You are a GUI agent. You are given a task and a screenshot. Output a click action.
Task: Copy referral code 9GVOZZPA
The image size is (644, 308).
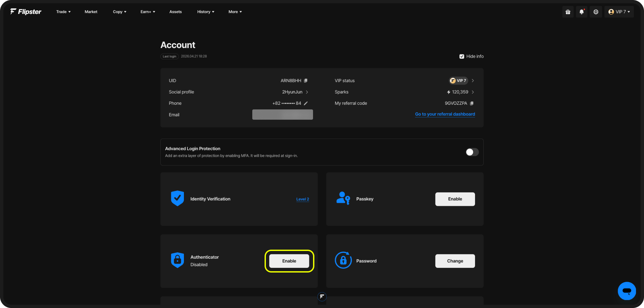tap(472, 103)
